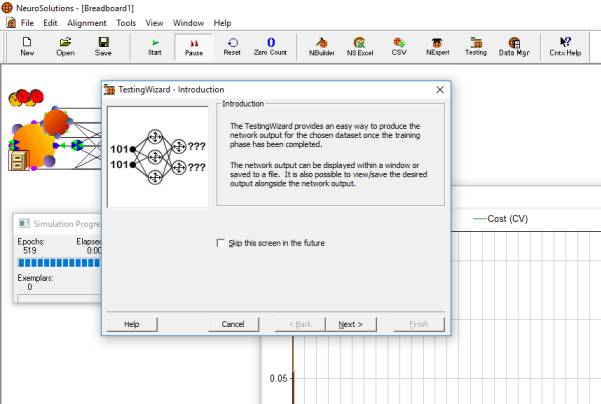This screenshot has height=404, width=601.
Task: Pause the running simulation
Action: click(x=194, y=46)
